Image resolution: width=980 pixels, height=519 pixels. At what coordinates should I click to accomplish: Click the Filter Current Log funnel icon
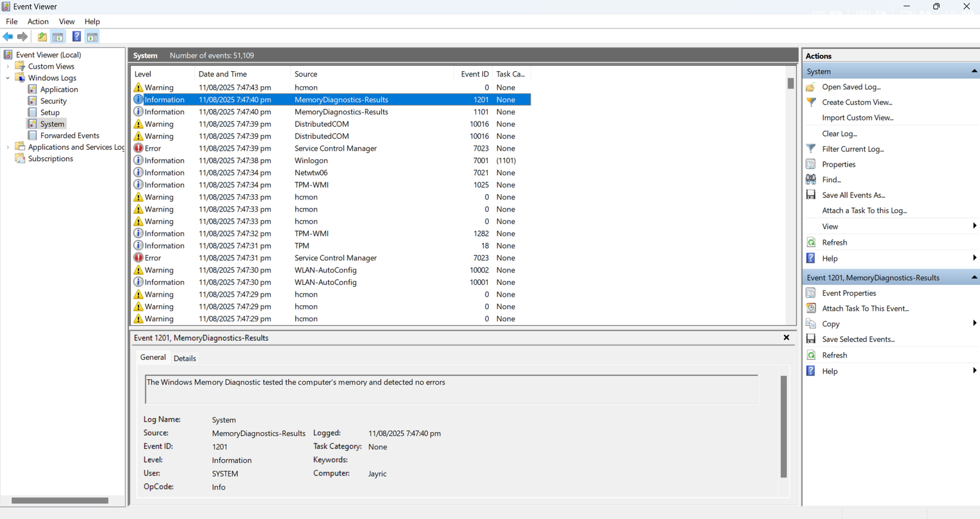[x=811, y=149]
